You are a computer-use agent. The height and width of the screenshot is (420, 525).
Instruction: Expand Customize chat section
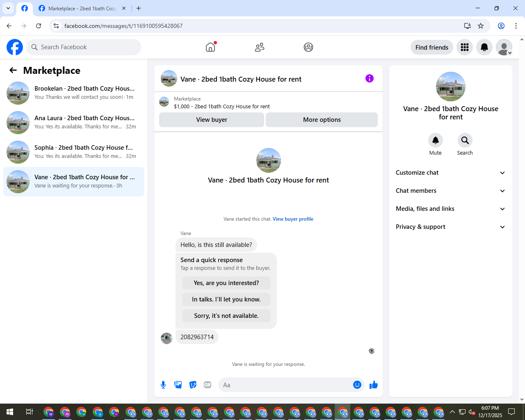(x=451, y=173)
